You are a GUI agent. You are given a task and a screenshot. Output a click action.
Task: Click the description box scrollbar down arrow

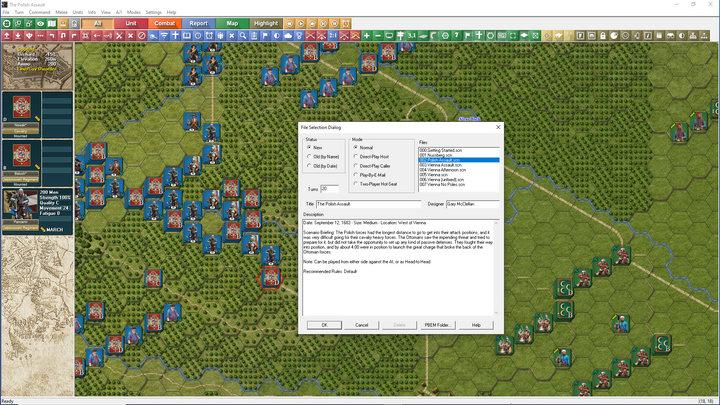(496, 313)
